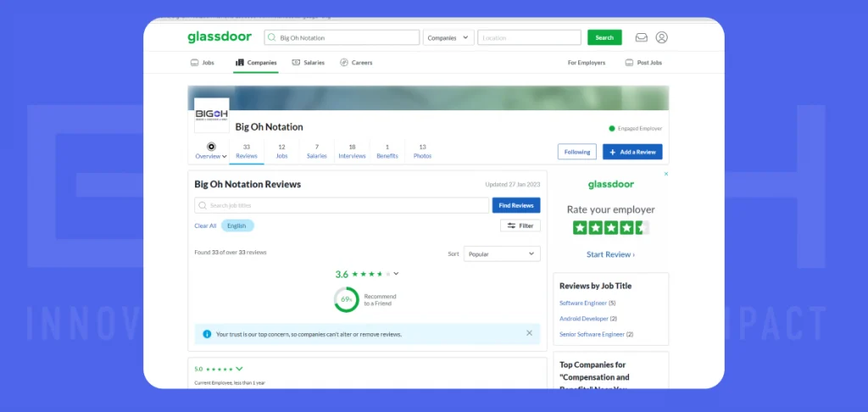Viewport: 868px width, 412px height.
Task: Click the search magnifier icon in the header
Action: tap(272, 37)
